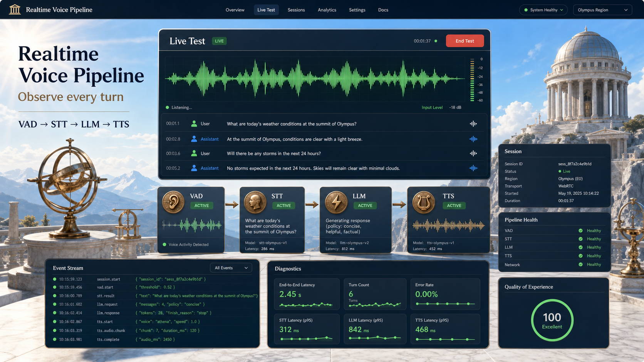Click user avatar icon at 00:03.6
The image size is (644, 362).
(194, 153)
